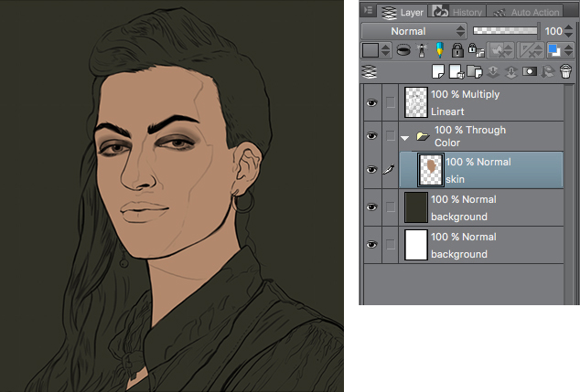Image resolution: width=580 pixels, height=392 pixels.
Task: Tick the Lineart layer's lock checkbox
Action: click(x=391, y=103)
